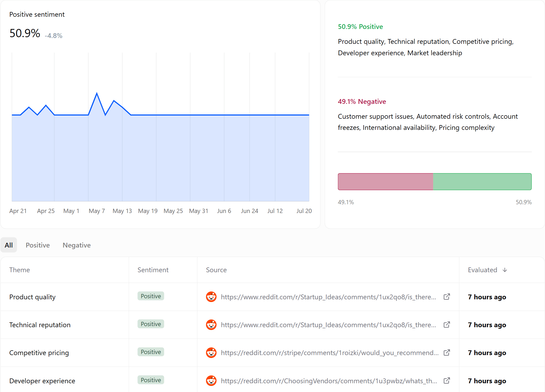The width and height of the screenshot is (545, 392).
Task: Click Reddit icon in Developer experience row
Action: (x=211, y=381)
